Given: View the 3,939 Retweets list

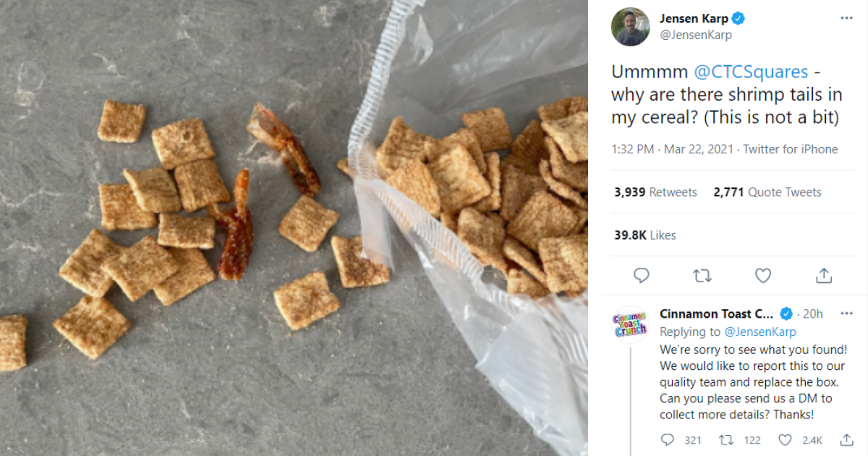Looking at the screenshot, I should pos(655,193).
